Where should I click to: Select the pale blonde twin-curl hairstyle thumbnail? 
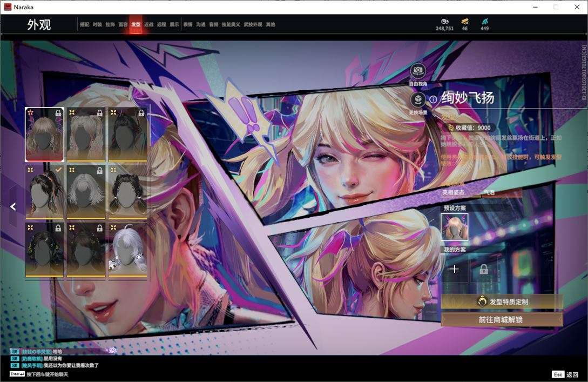pyautogui.click(x=86, y=135)
